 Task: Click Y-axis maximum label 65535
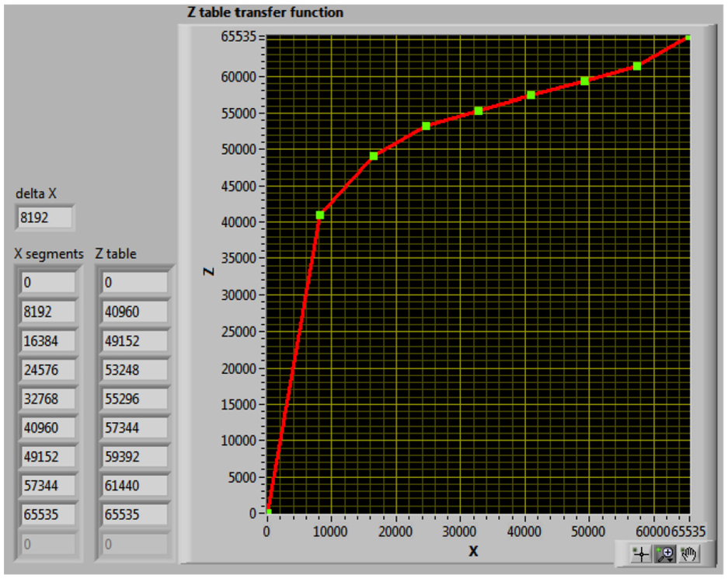tap(239, 37)
